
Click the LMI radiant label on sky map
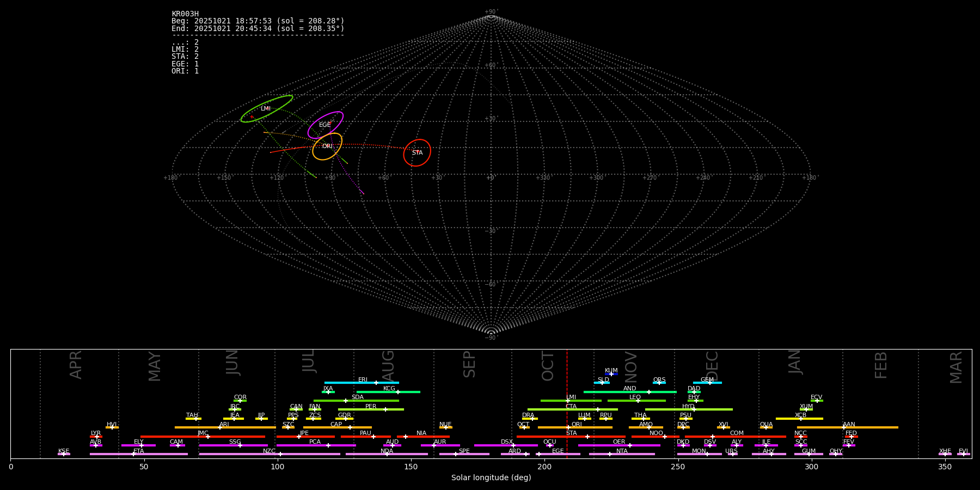[x=266, y=109]
